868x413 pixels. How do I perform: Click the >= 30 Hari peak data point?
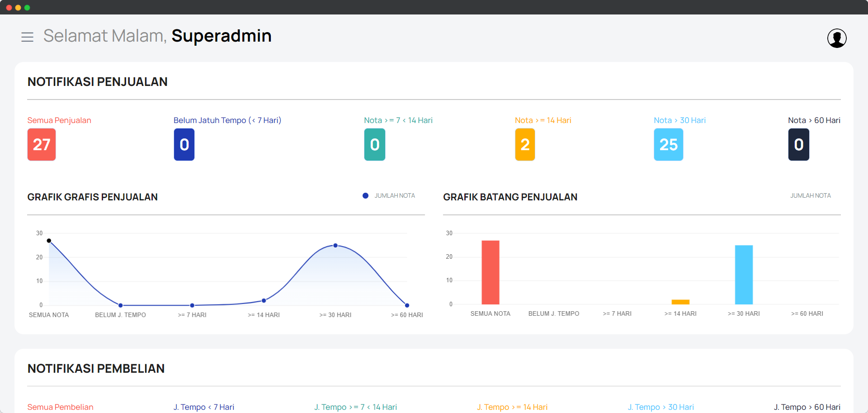(x=335, y=246)
